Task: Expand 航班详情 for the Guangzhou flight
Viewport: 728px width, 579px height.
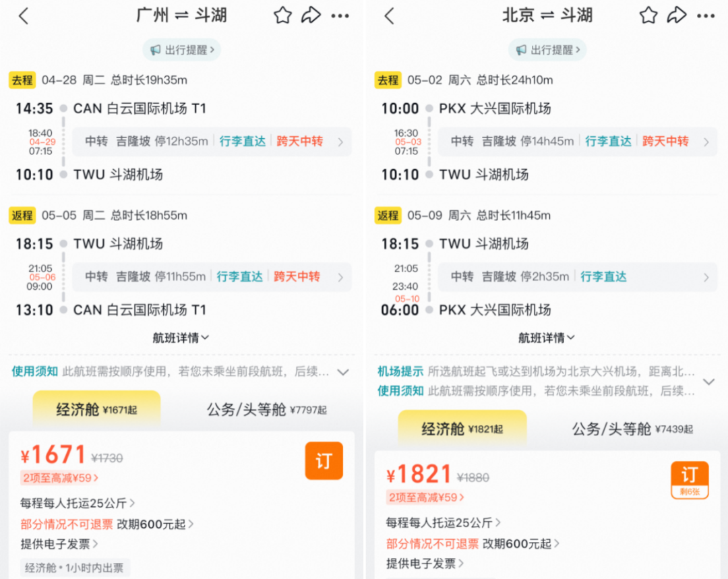Action: point(181,337)
